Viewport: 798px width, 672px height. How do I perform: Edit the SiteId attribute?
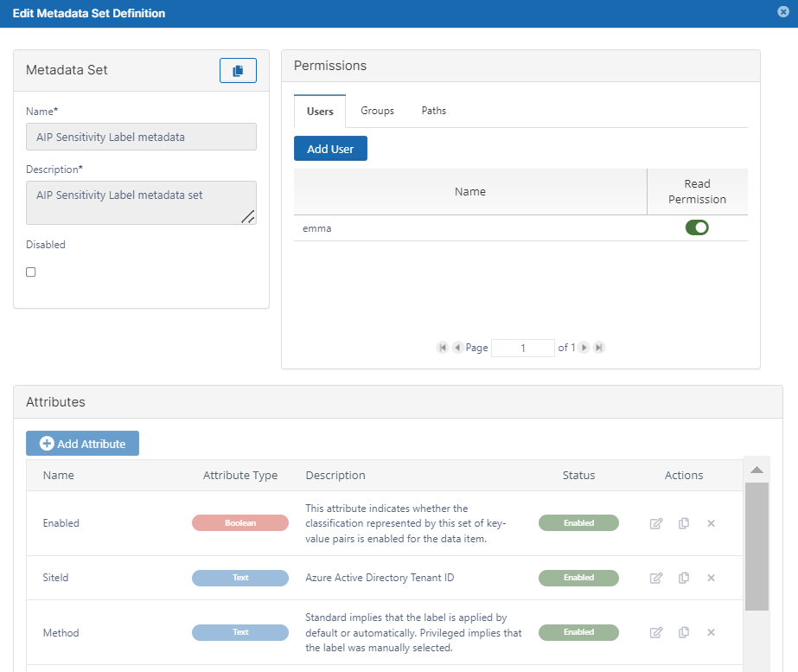pyautogui.click(x=656, y=578)
